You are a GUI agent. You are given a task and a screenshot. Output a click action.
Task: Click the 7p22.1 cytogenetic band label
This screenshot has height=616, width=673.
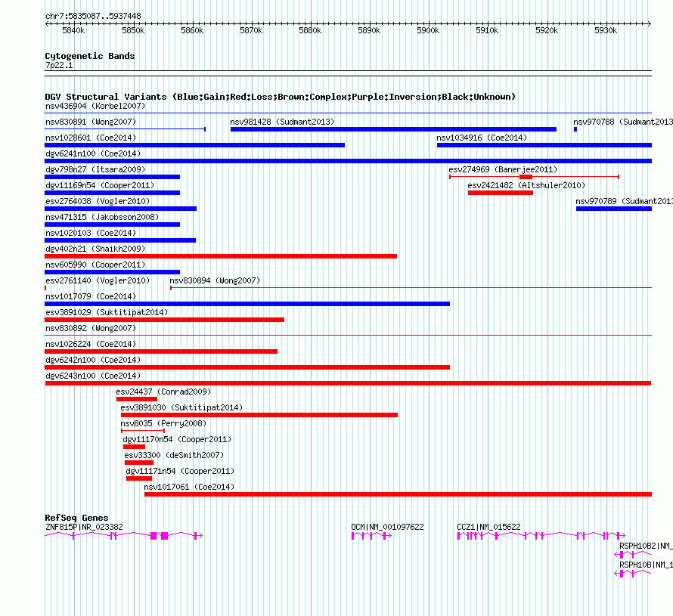click(x=59, y=65)
